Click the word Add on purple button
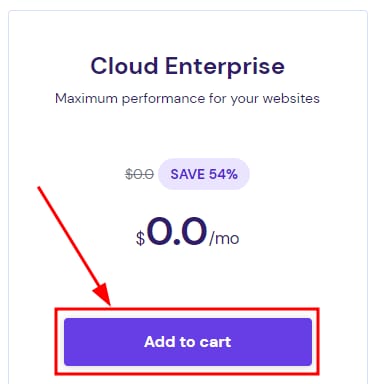Image resolution: width=380 pixels, height=384 pixels. tap(160, 342)
